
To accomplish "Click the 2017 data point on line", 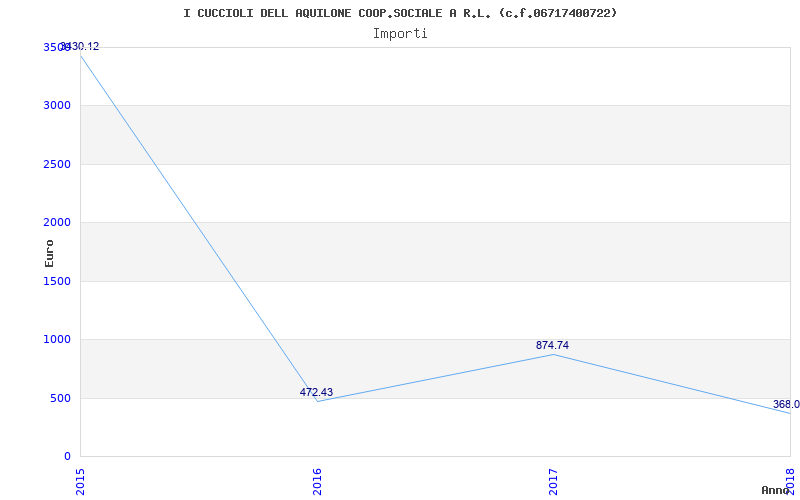I will click(554, 354).
